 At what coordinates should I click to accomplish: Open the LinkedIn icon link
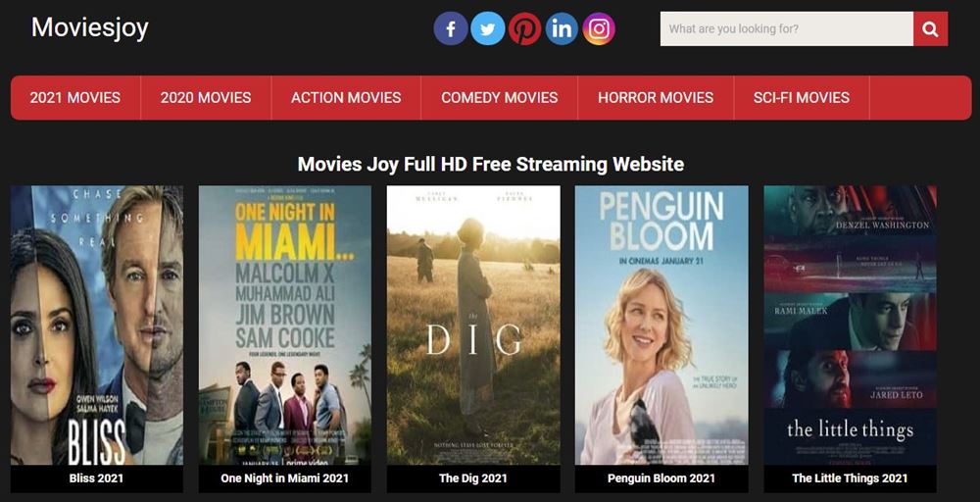tap(563, 29)
